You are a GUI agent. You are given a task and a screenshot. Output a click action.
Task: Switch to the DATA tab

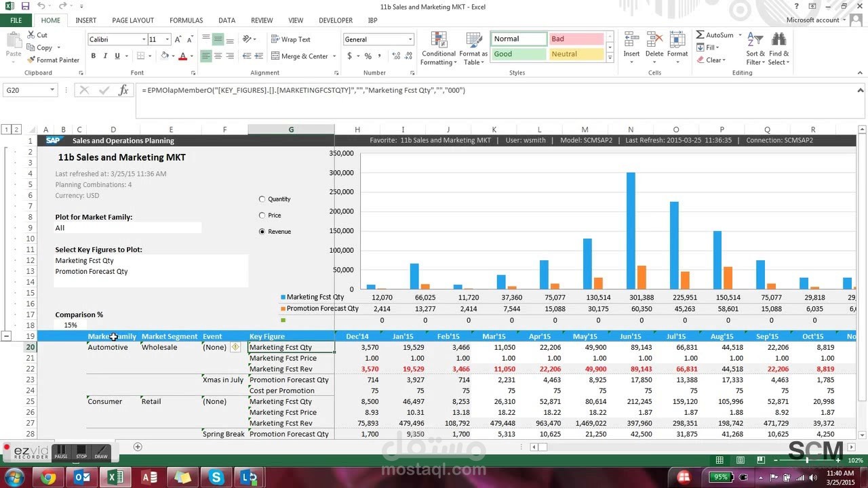click(227, 20)
